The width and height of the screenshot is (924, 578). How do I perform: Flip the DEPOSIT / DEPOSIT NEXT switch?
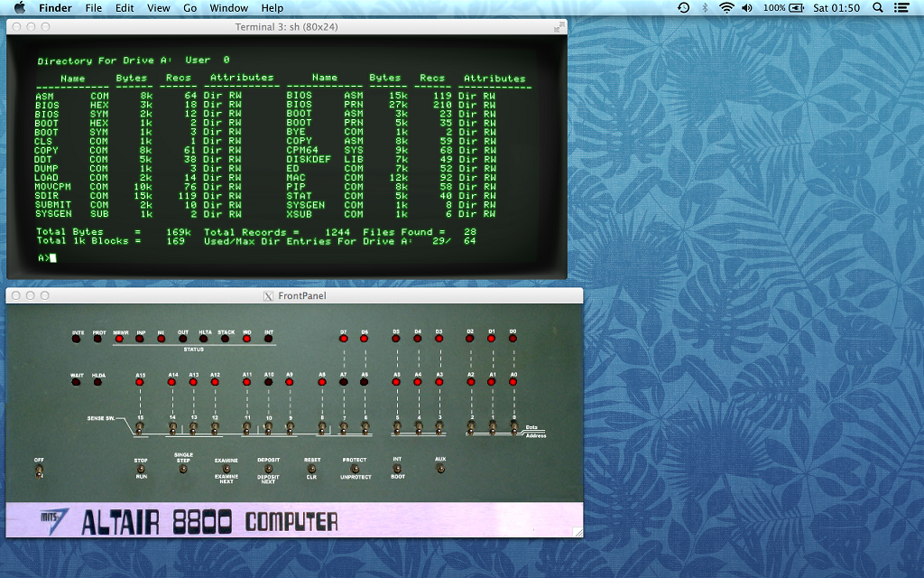pyautogui.click(x=269, y=469)
